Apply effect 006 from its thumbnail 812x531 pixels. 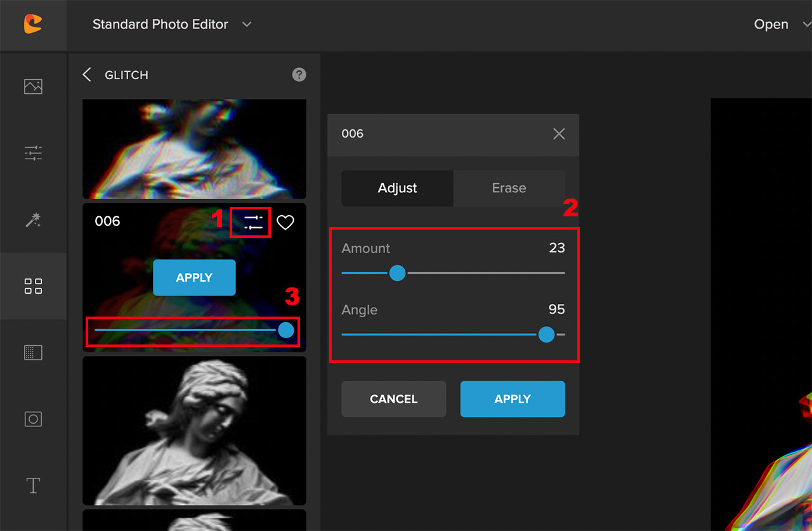point(194,277)
